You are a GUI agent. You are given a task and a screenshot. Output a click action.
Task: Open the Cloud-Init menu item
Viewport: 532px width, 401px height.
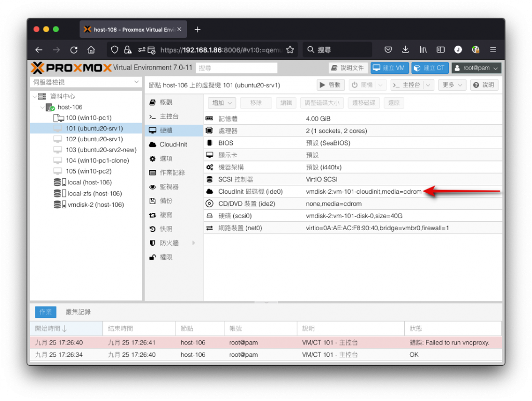pyautogui.click(x=175, y=144)
